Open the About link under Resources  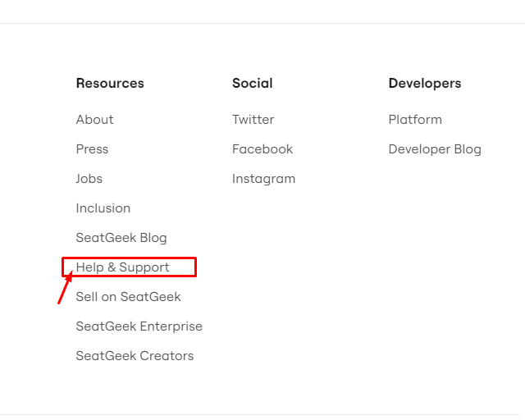coord(95,120)
